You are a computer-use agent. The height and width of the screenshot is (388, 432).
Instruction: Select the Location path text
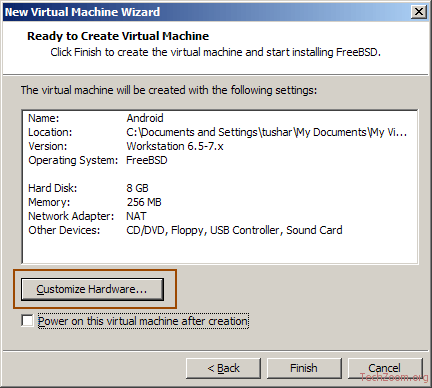coord(266,132)
